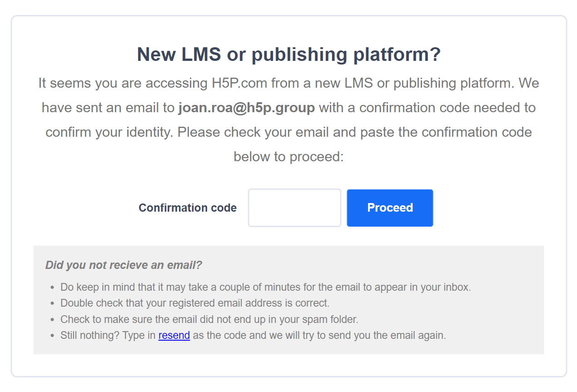Click the 'New LMS or publishing platform?' heading
The height and width of the screenshot is (392, 577).
pos(289,55)
